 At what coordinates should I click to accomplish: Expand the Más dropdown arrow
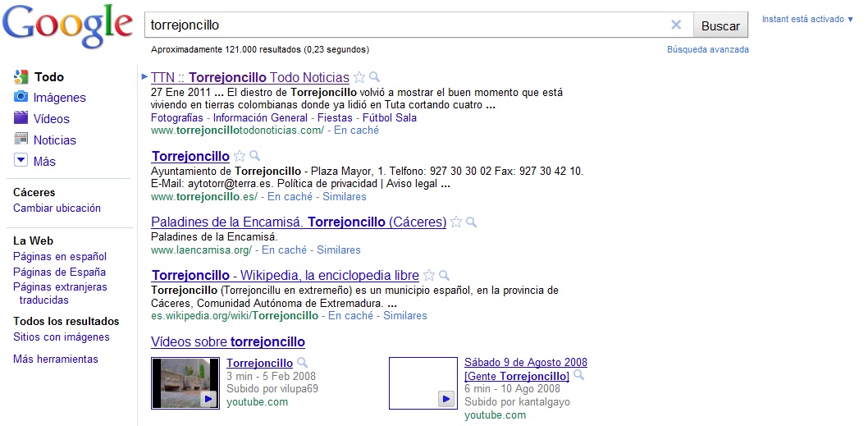pyautogui.click(x=21, y=161)
